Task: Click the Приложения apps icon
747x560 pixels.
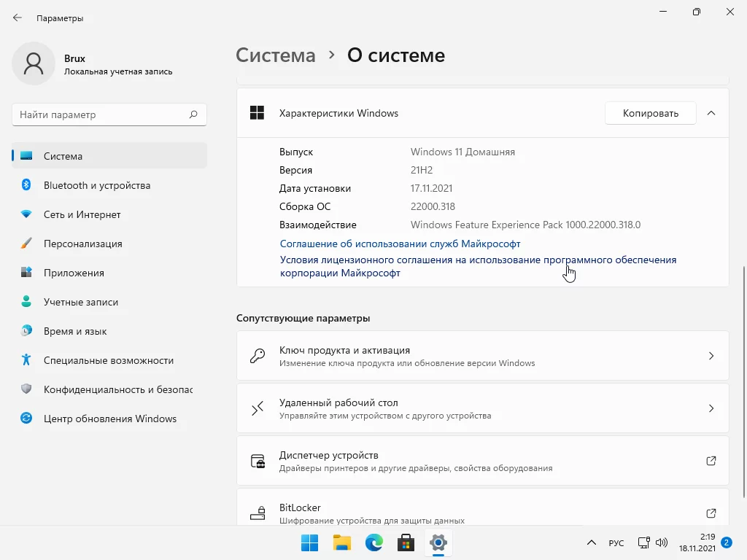Action: point(26,273)
